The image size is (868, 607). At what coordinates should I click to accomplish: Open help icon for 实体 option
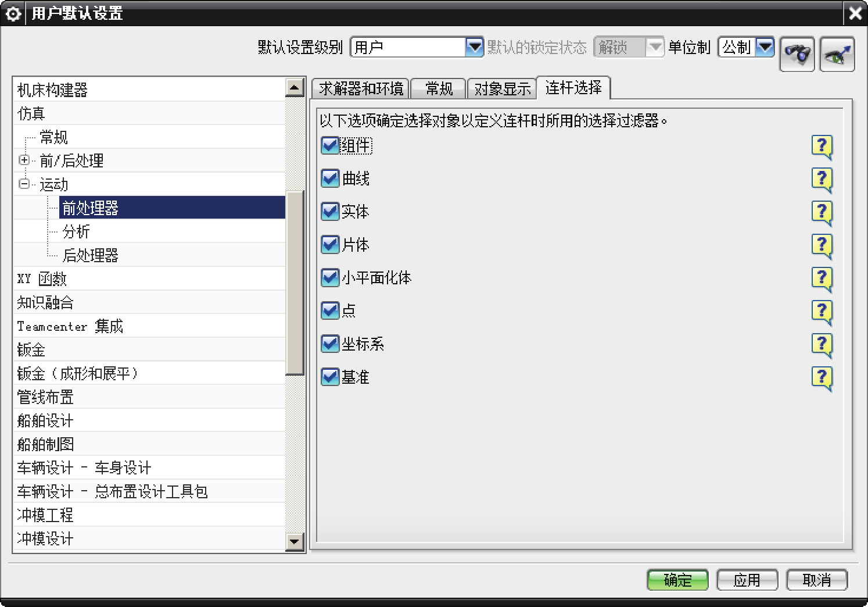click(x=822, y=213)
